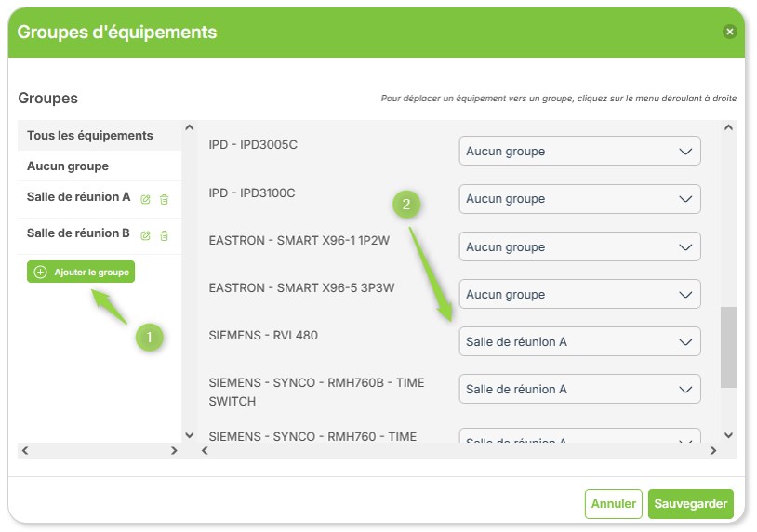
Task: Edit the Salle de réunion B group
Action: [145, 235]
